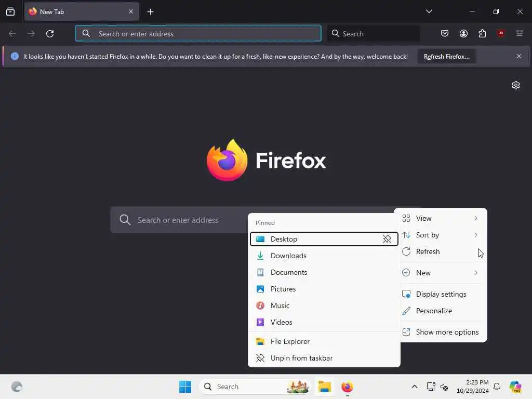Choose Unpin from taskbar
532x399 pixels.
[324, 358]
